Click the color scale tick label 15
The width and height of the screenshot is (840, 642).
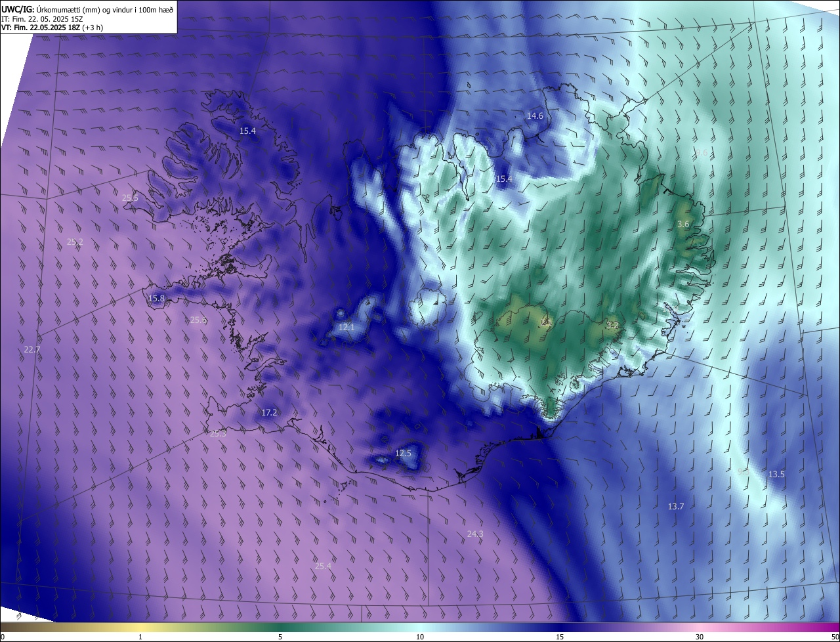click(x=560, y=637)
